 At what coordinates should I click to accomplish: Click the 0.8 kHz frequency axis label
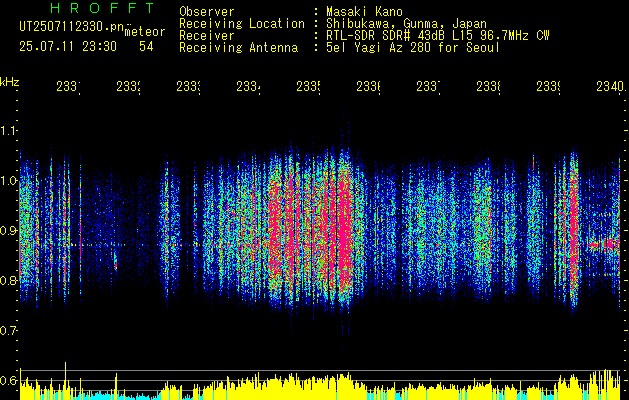point(8,280)
